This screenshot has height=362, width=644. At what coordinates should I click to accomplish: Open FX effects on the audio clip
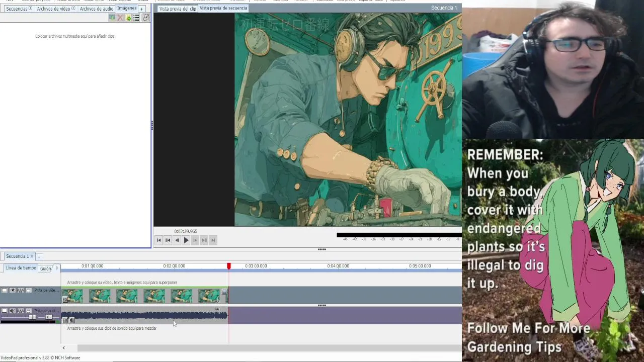(x=65, y=320)
